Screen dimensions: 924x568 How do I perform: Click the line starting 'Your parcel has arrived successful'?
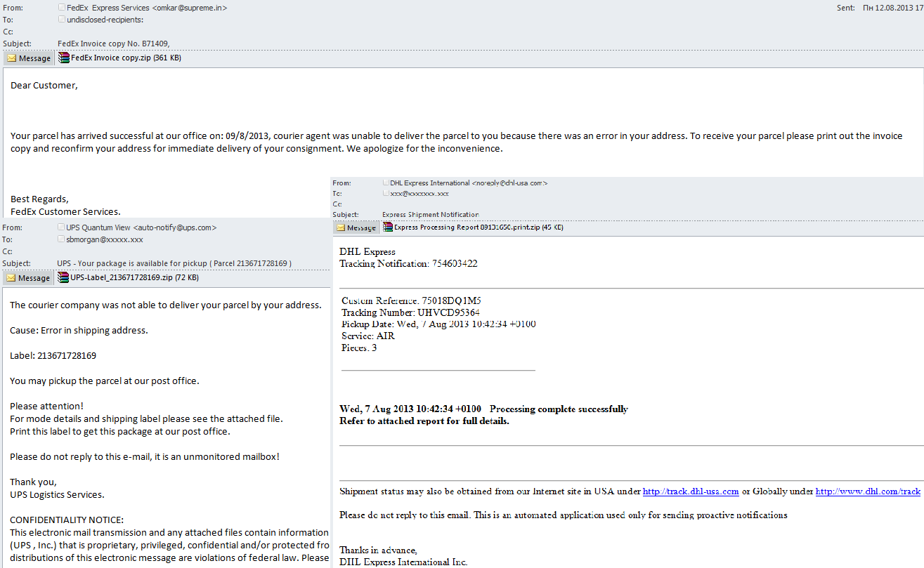coord(457,136)
